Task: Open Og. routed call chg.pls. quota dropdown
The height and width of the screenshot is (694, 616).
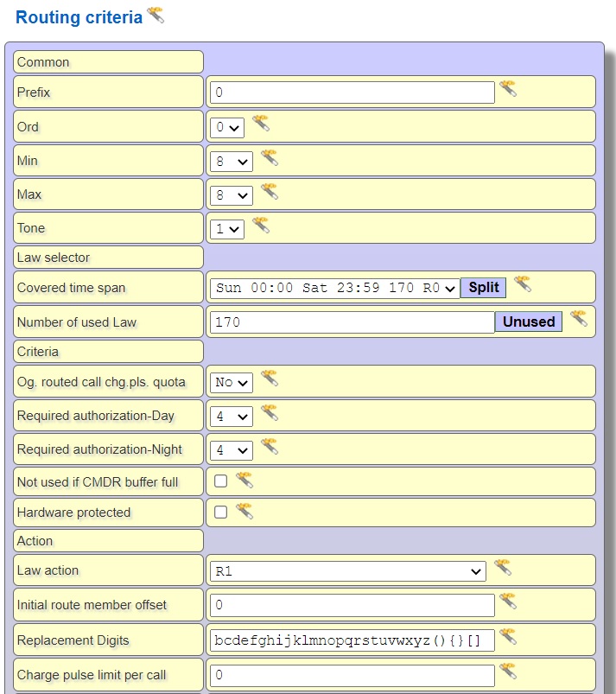Action: click(232, 382)
